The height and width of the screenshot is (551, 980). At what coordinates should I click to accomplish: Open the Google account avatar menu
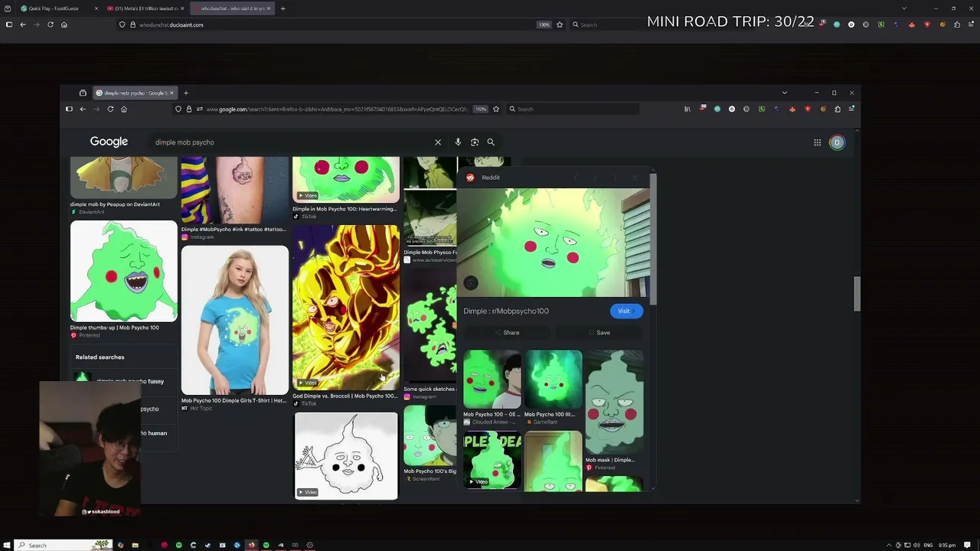(x=837, y=142)
